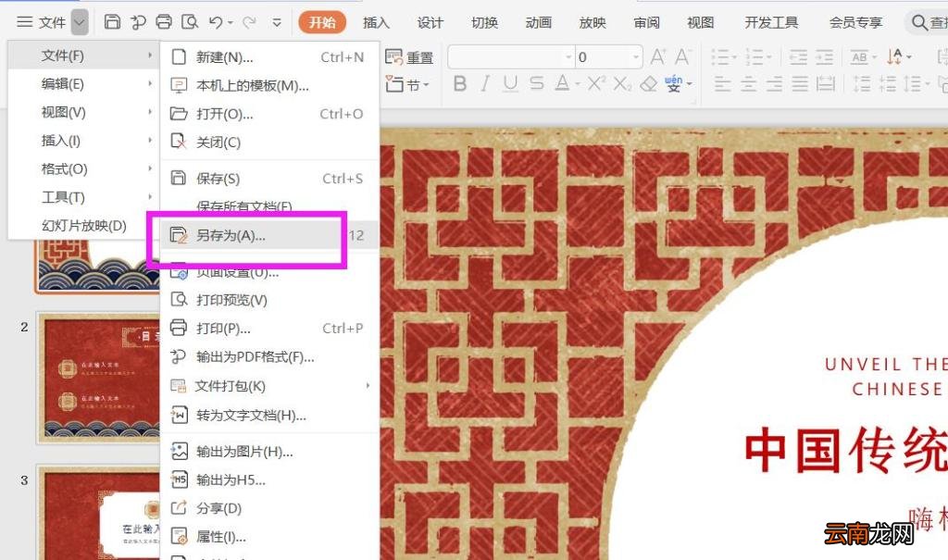Click the print icon in quick toolbar
This screenshot has height=560, width=948.
(164, 22)
